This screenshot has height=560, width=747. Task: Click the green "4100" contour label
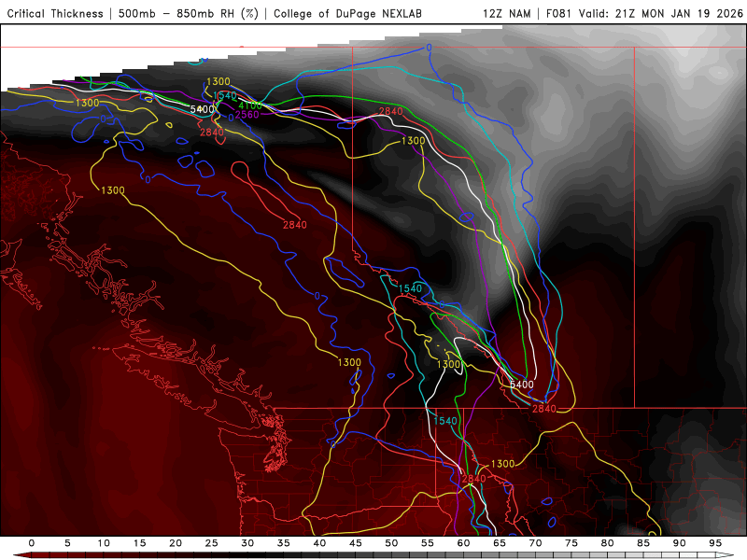[250, 105]
